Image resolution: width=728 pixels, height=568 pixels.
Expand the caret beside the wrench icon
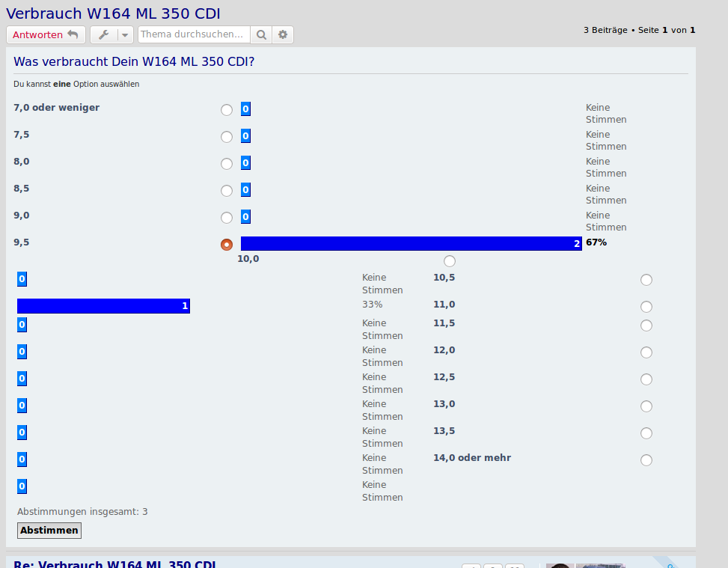click(125, 35)
